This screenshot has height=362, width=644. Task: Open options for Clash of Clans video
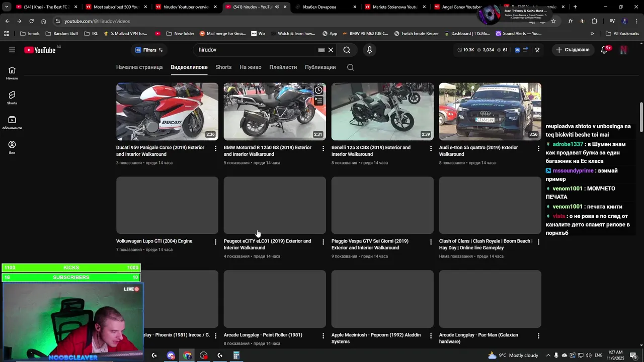tap(538, 242)
